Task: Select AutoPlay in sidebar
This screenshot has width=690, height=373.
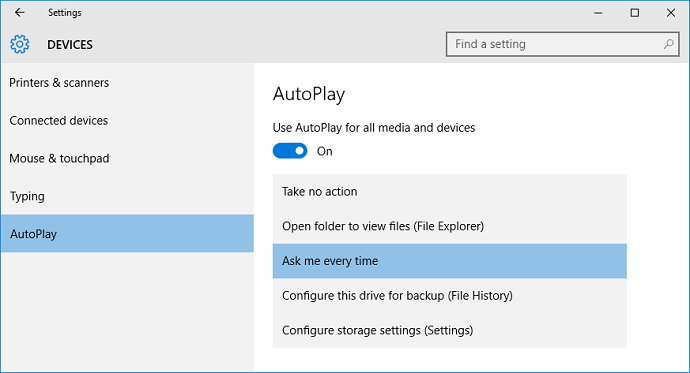Action: (127, 234)
